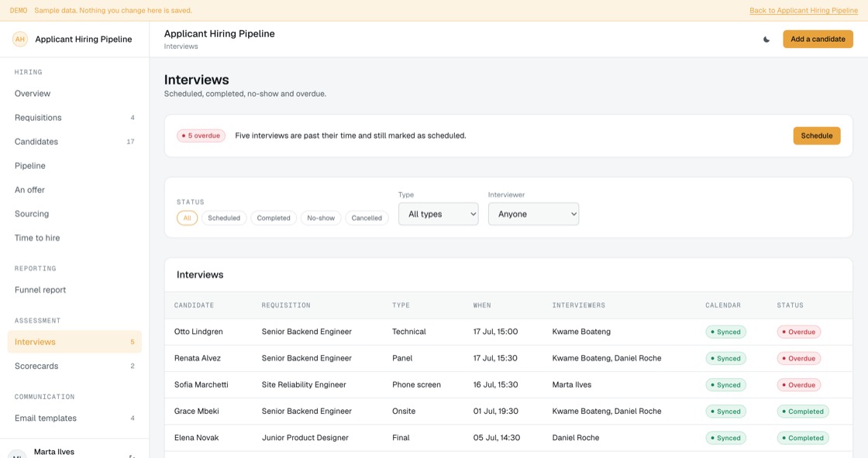Screen dimensions: 868x458
Task: Click the 5 overdue badge
Action: (x=201, y=136)
